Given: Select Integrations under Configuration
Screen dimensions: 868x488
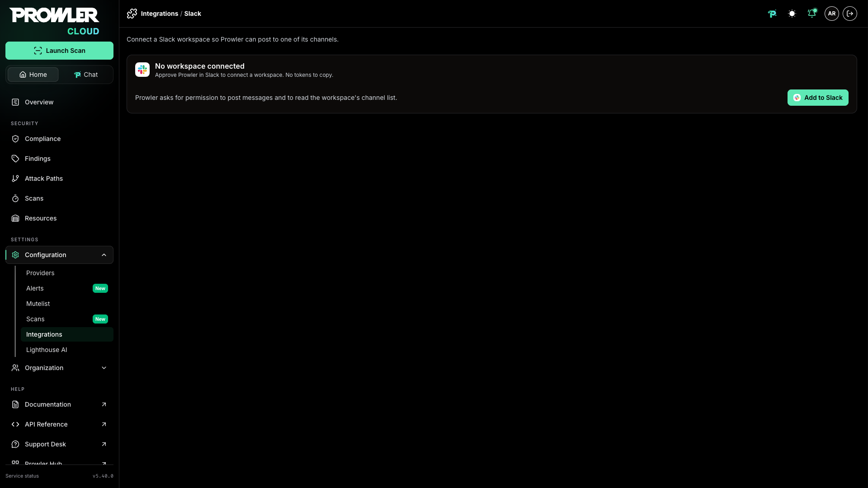Looking at the screenshot, I should 67,334.
